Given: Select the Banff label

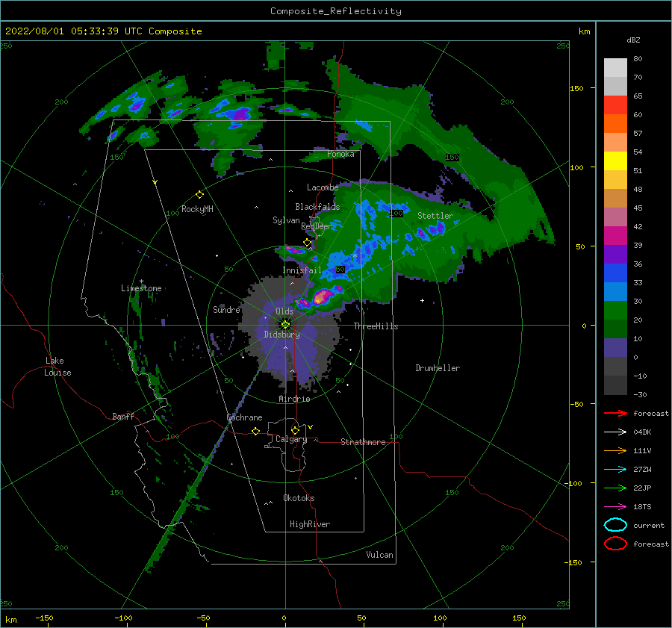Looking at the screenshot, I should [123, 416].
